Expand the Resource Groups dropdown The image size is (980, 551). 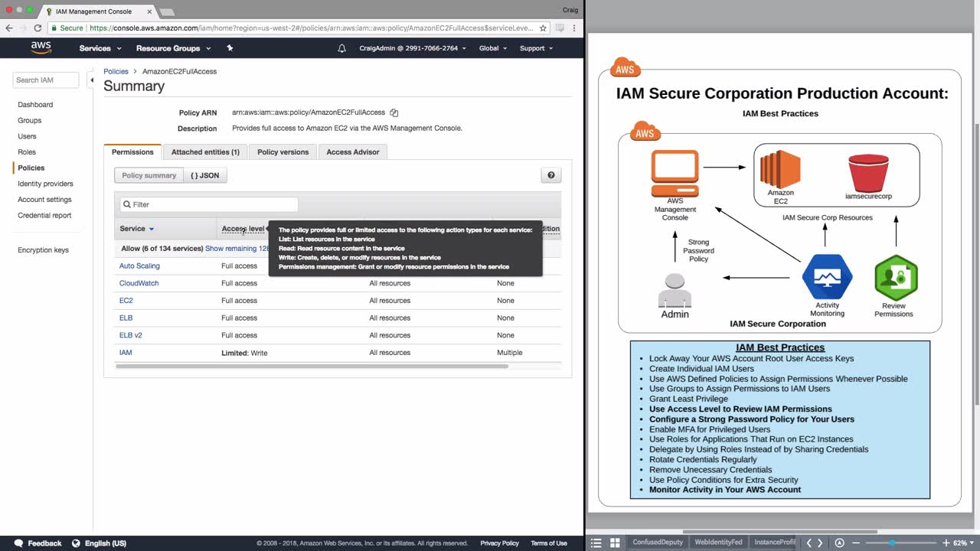tap(173, 48)
